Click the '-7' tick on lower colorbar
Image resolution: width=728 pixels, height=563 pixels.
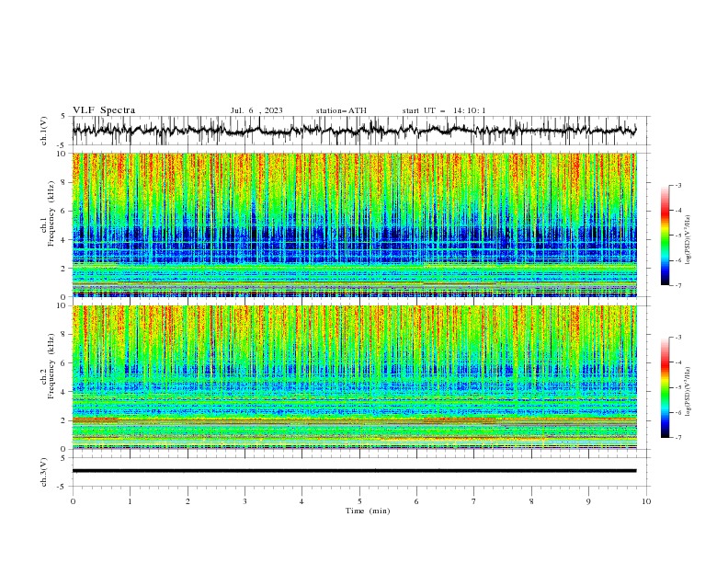pos(678,438)
